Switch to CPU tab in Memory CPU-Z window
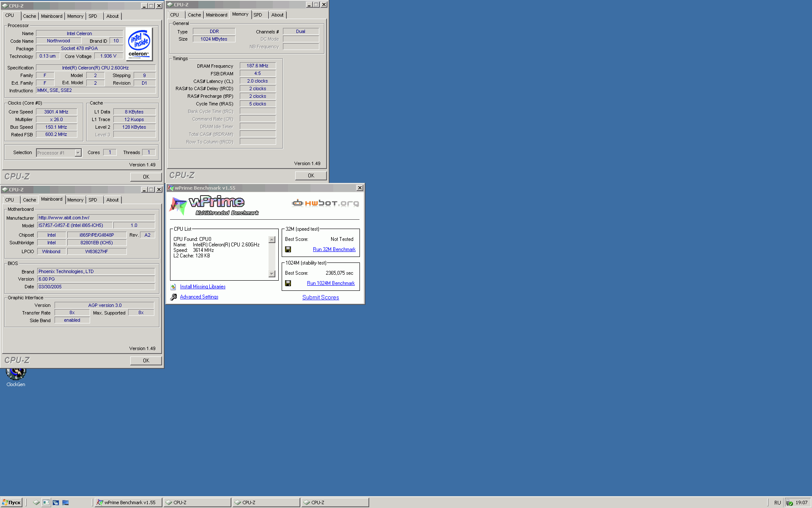The image size is (812, 508). pyautogui.click(x=175, y=15)
